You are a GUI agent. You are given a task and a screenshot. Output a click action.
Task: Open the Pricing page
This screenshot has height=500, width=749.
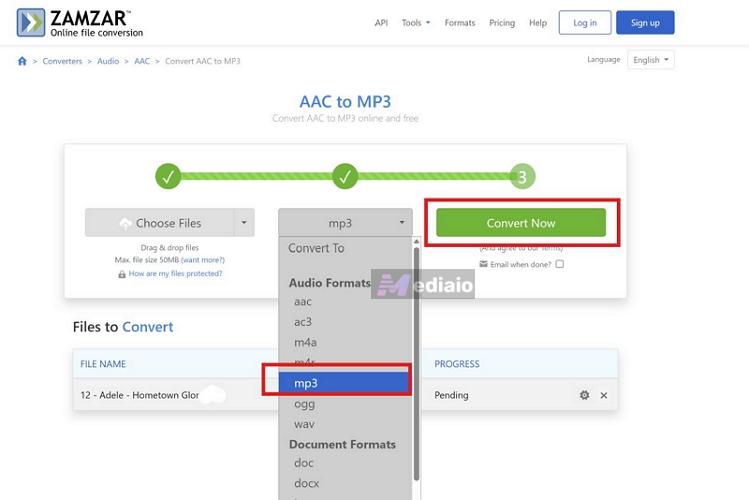coord(502,23)
